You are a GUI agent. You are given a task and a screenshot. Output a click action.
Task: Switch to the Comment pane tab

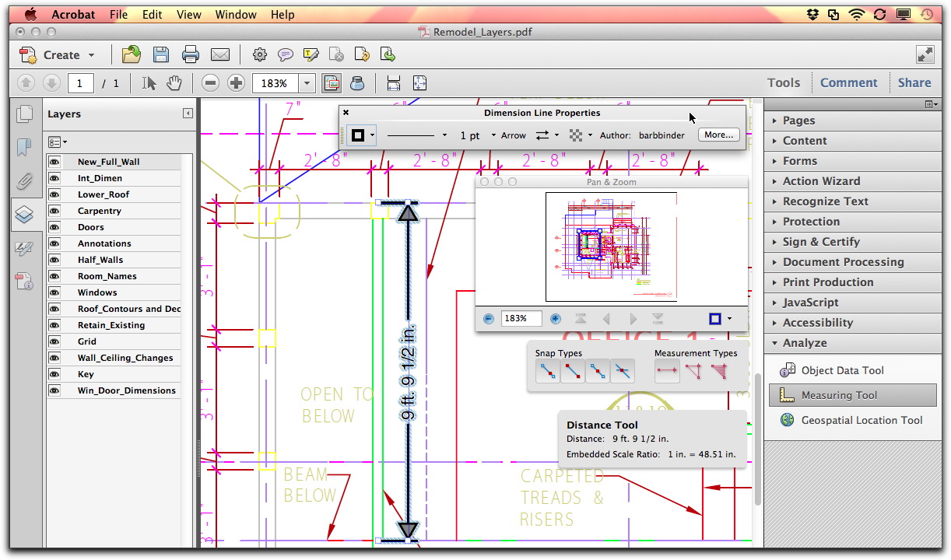(x=848, y=82)
